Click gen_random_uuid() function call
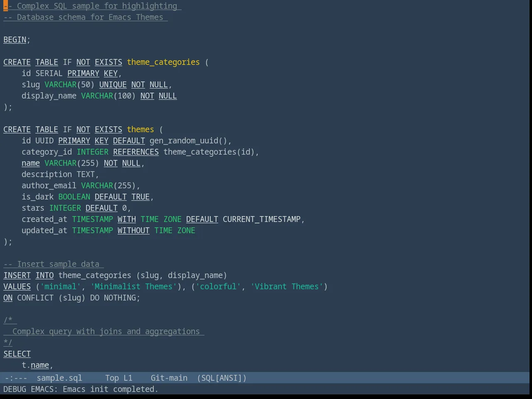532x399 pixels. [x=188, y=141]
